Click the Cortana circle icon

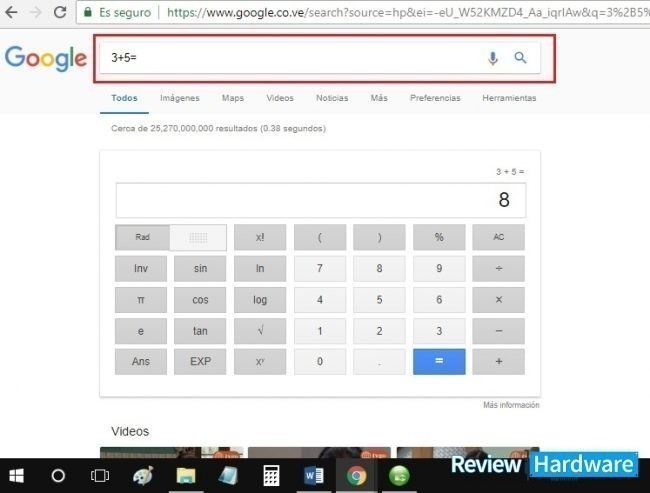pyautogui.click(x=58, y=476)
